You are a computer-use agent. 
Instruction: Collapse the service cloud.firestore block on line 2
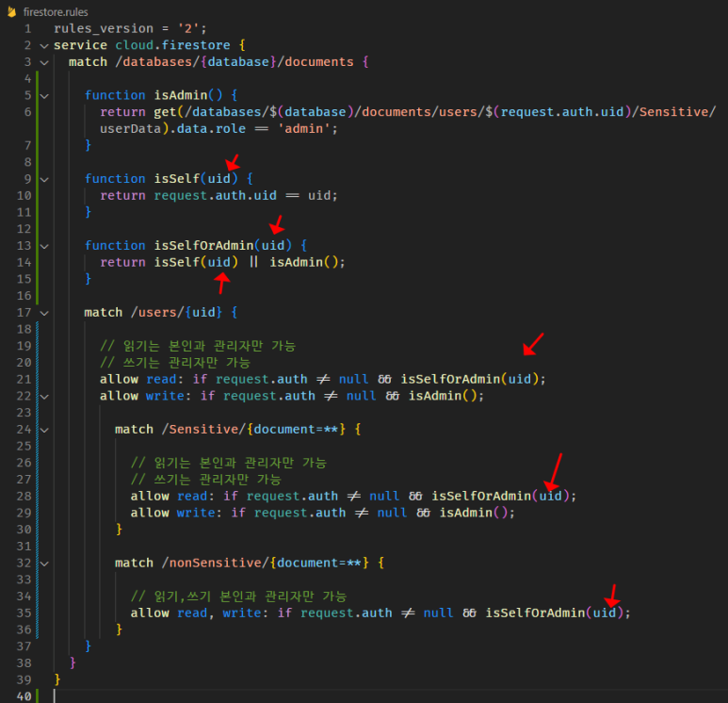pyautogui.click(x=44, y=46)
